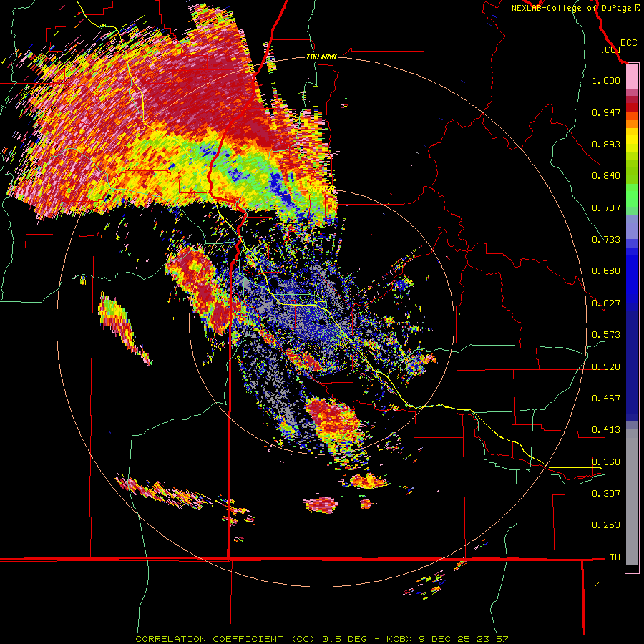Click the TH threshold label
This screenshot has height=644, width=644.
tap(615, 557)
